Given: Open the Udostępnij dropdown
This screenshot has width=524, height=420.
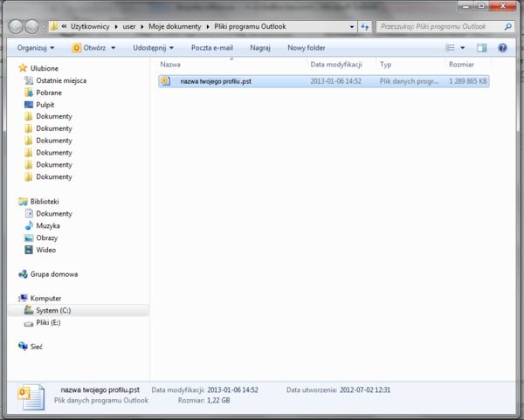Looking at the screenshot, I should point(154,48).
